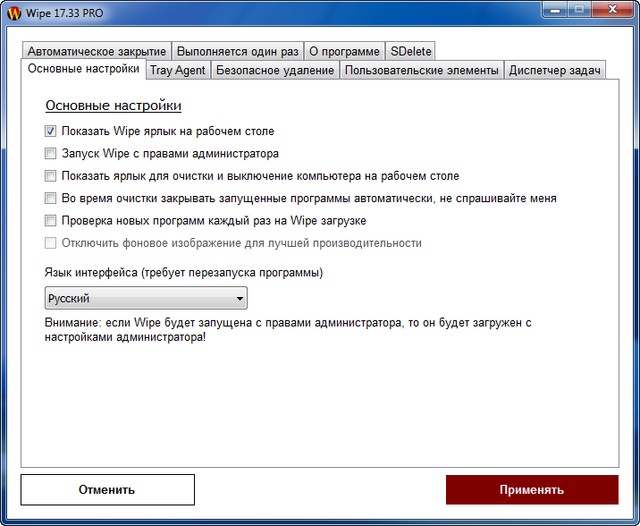Click the Применять button
Image resolution: width=640 pixels, height=526 pixels.
(x=532, y=490)
